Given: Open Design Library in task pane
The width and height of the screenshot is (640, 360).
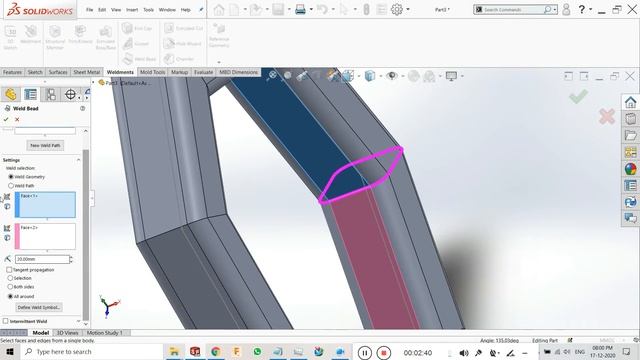Looking at the screenshot, I should [x=631, y=119].
